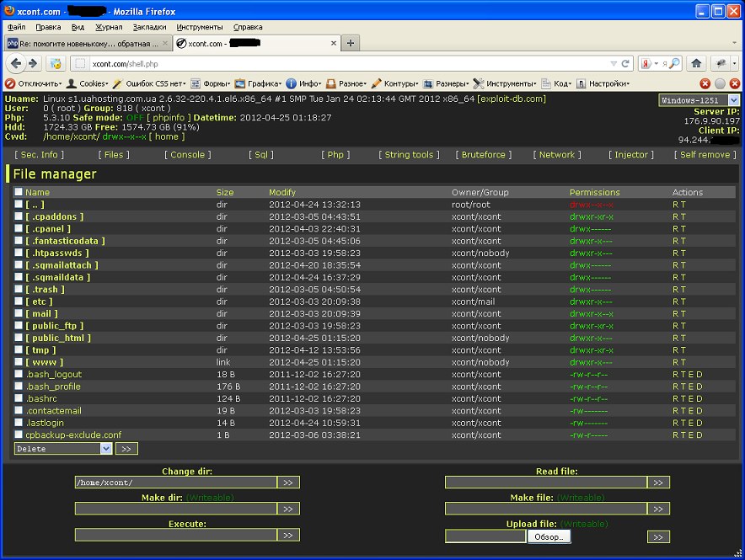Image resolution: width=745 pixels, height=560 pixels.
Task: Open the Правка menu
Action: tap(48, 27)
